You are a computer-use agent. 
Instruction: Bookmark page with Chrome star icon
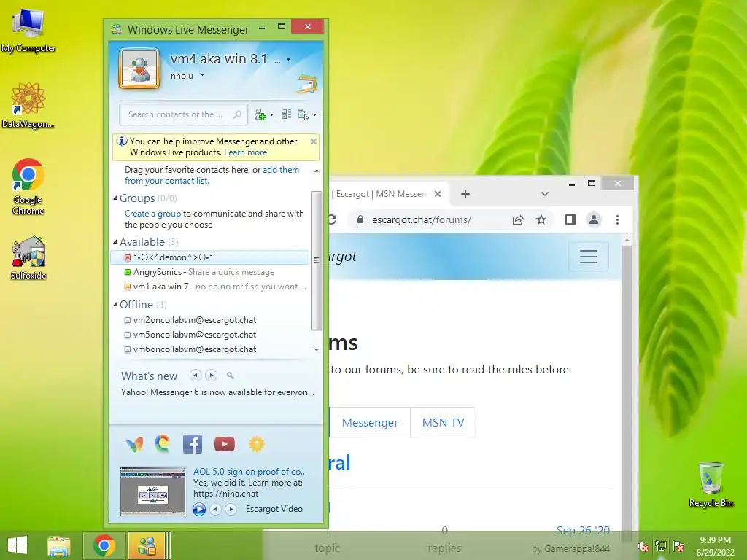pyautogui.click(x=541, y=219)
